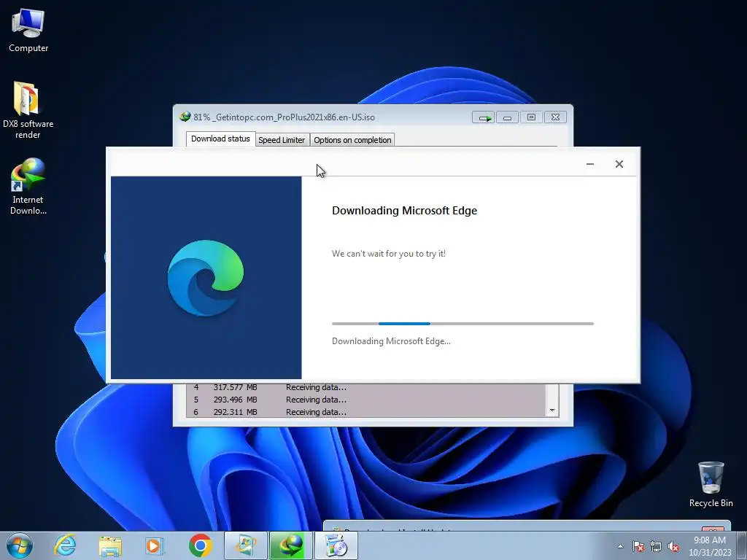Click the Show desktop strip beside the clock
The width and height of the screenshot is (747, 560).
(x=742, y=546)
